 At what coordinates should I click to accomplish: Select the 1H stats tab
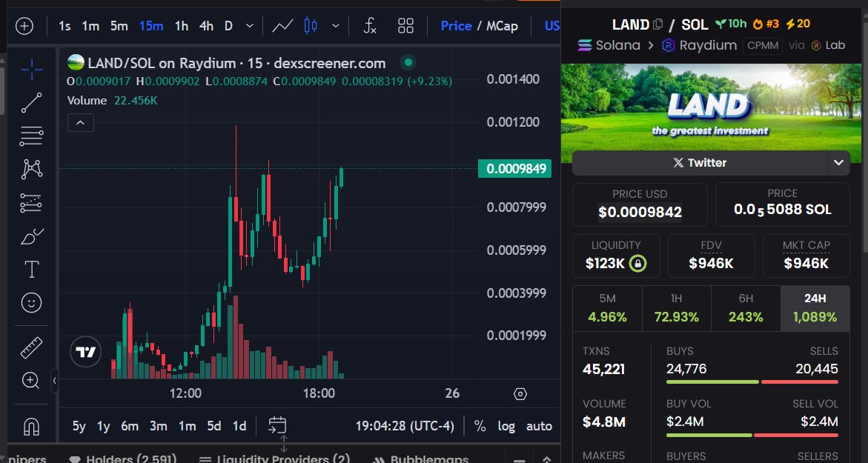[677, 308]
